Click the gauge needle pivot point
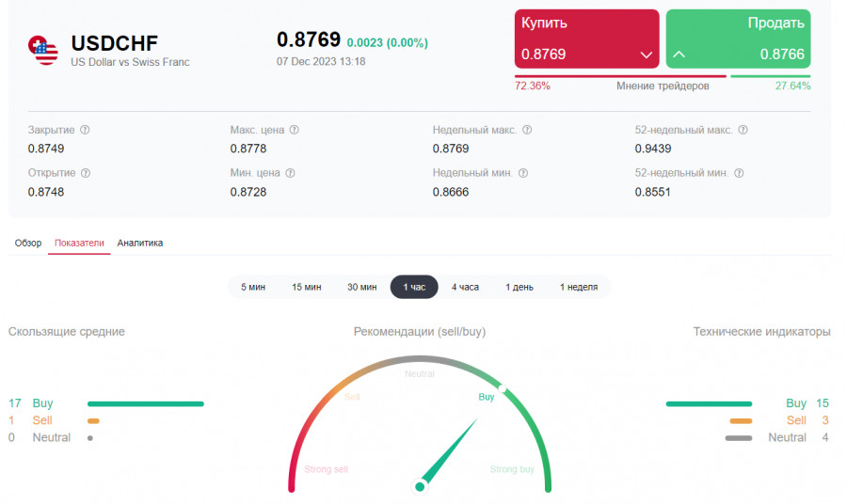The image size is (847, 504). [x=420, y=487]
